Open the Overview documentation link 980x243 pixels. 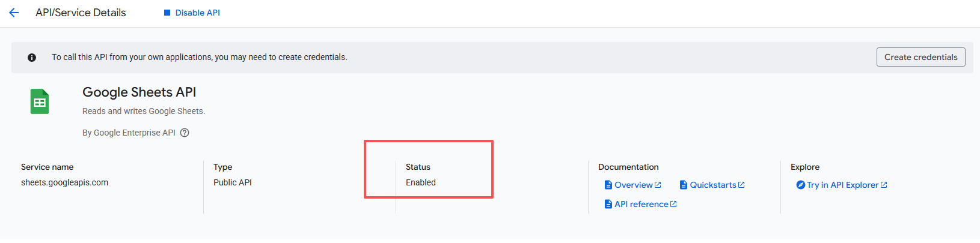pos(633,185)
